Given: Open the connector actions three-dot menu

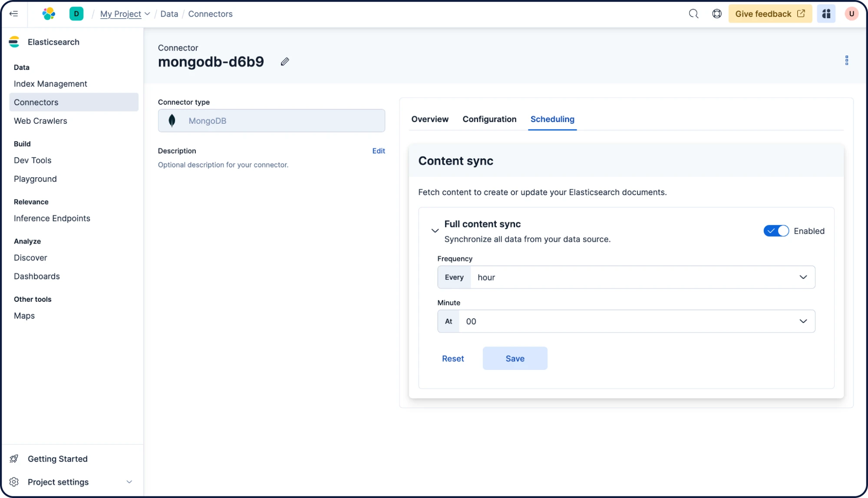Looking at the screenshot, I should (x=847, y=60).
